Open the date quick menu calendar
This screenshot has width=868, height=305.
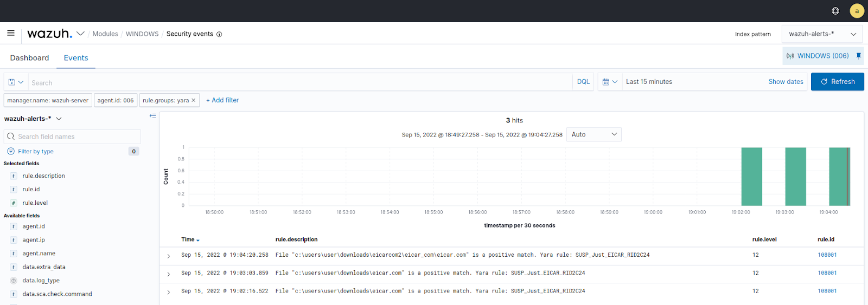[x=610, y=82]
